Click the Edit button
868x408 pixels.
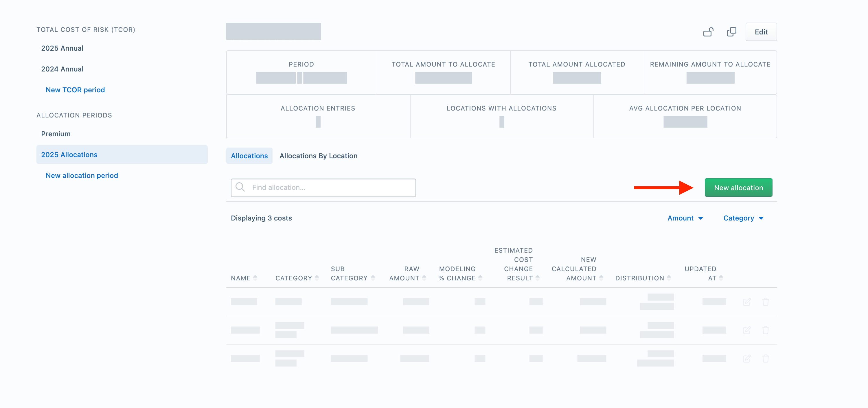761,32
